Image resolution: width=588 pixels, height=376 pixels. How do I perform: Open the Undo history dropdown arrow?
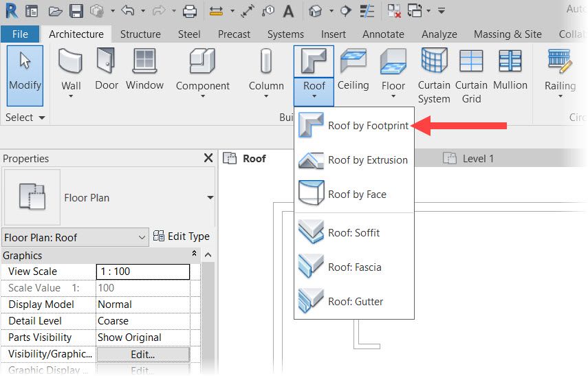(x=143, y=11)
